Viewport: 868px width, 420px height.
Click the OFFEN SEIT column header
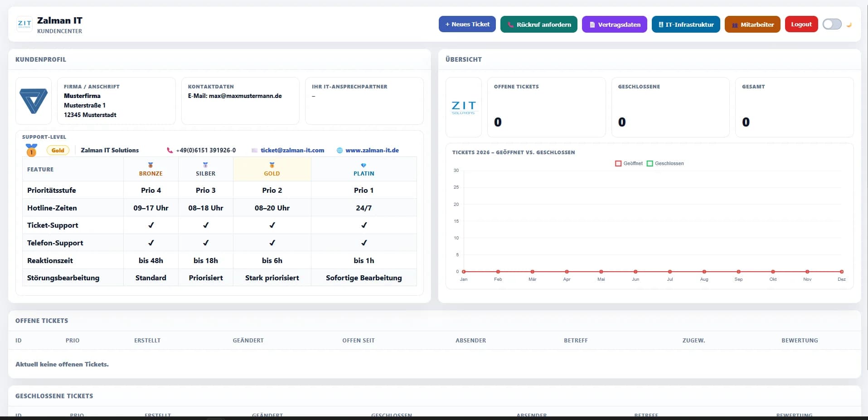click(x=359, y=340)
